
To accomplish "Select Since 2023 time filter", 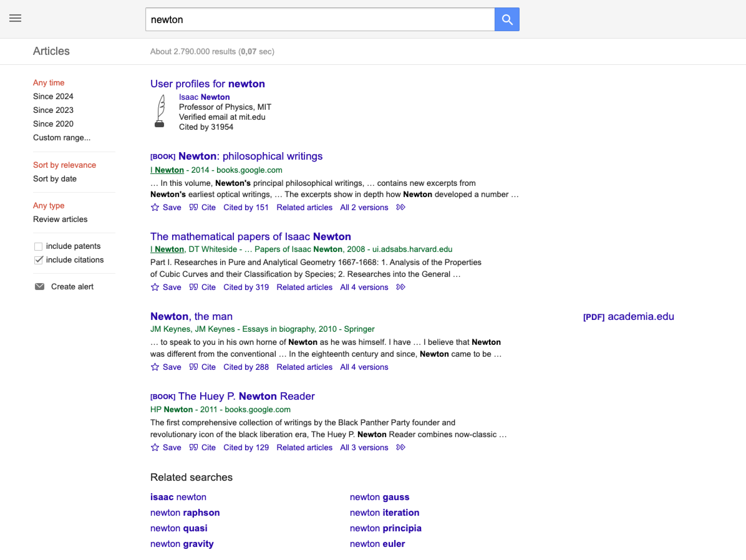I will [53, 110].
